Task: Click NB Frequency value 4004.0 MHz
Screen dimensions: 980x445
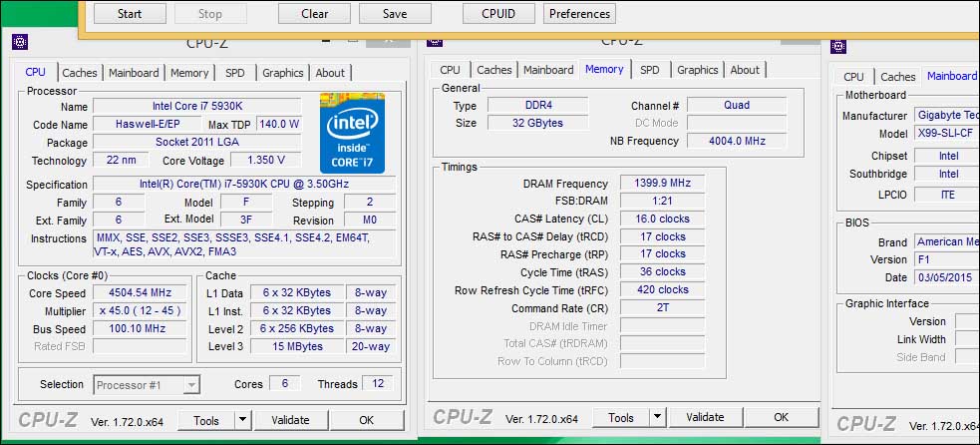Action: [737, 141]
